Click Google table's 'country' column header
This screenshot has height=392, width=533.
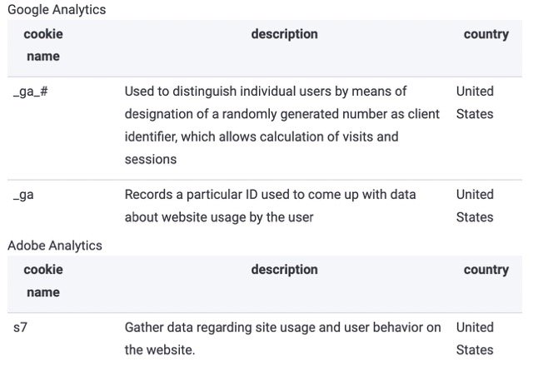(x=486, y=34)
